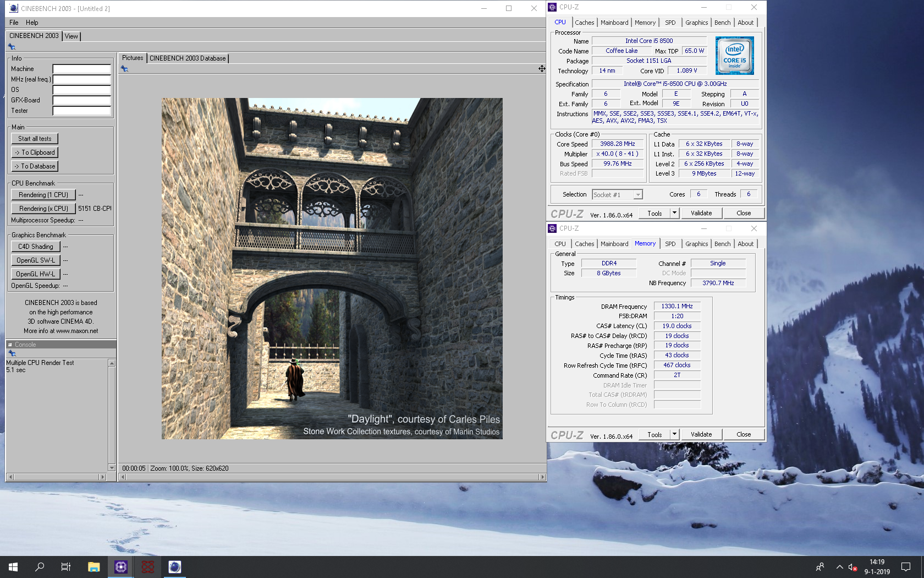Click the upper CPU-Z window title icon
Image resolution: width=924 pixels, height=578 pixels.
pos(552,7)
